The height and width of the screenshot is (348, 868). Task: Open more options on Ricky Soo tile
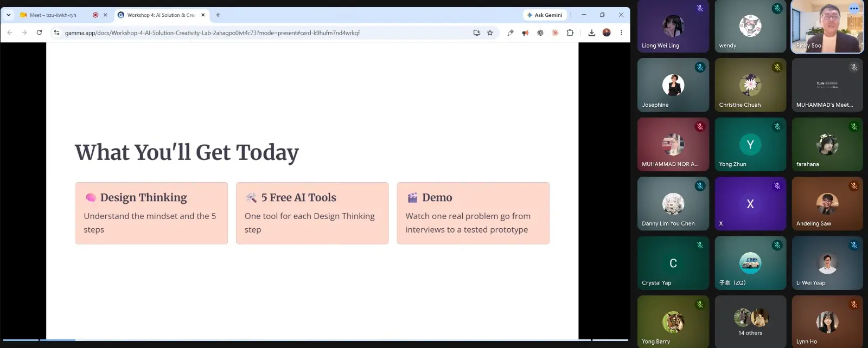tap(854, 8)
